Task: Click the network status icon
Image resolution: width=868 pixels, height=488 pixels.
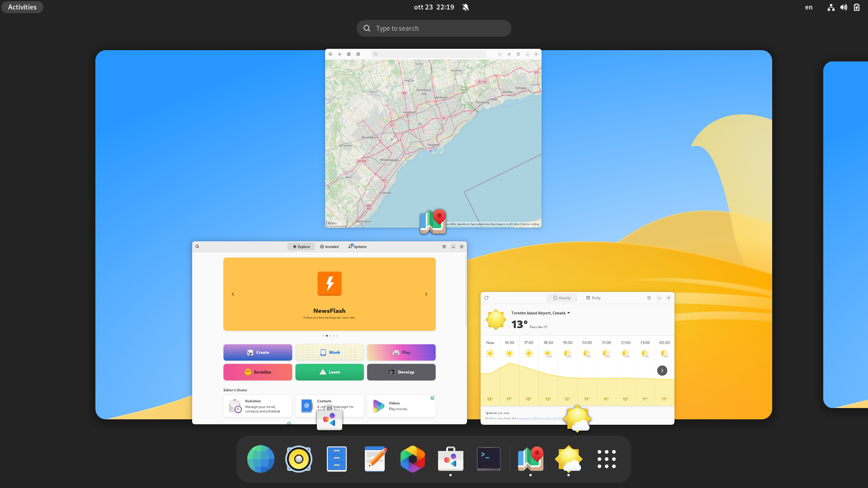Action: (831, 7)
